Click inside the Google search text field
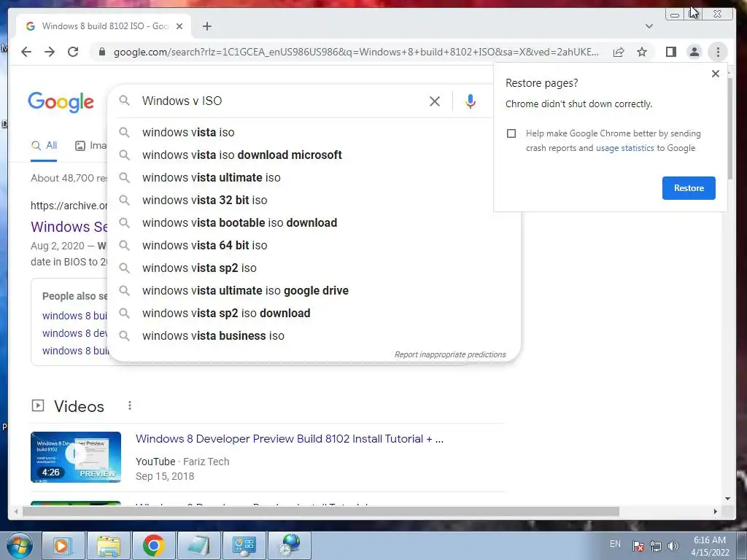Image resolution: width=747 pixels, height=560 pixels. 281,101
